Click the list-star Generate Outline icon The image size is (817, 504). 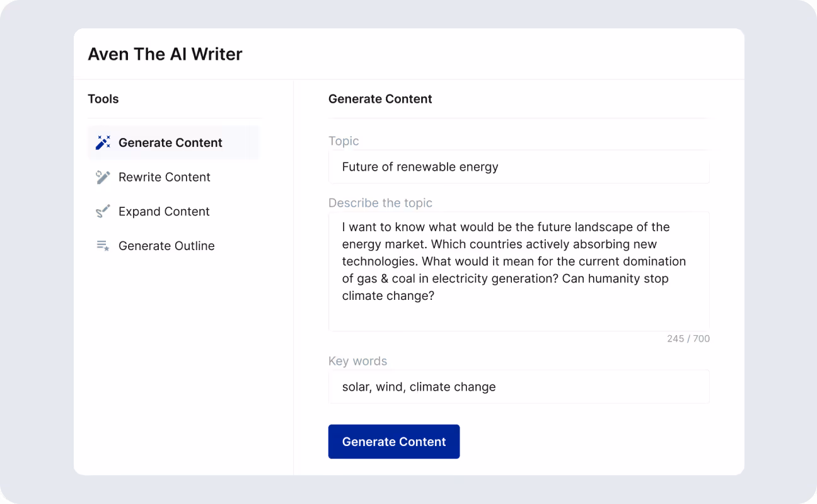tap(103, 246)
